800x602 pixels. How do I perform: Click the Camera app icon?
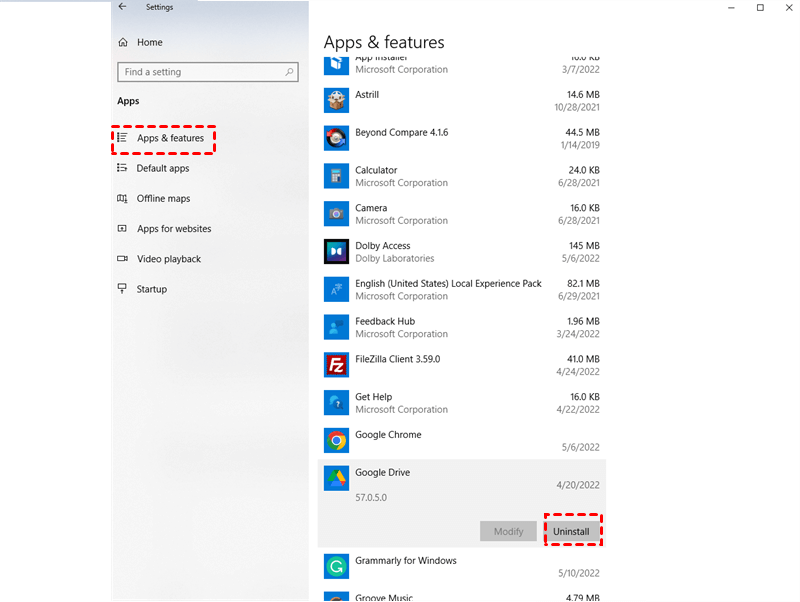coord(336,214)
